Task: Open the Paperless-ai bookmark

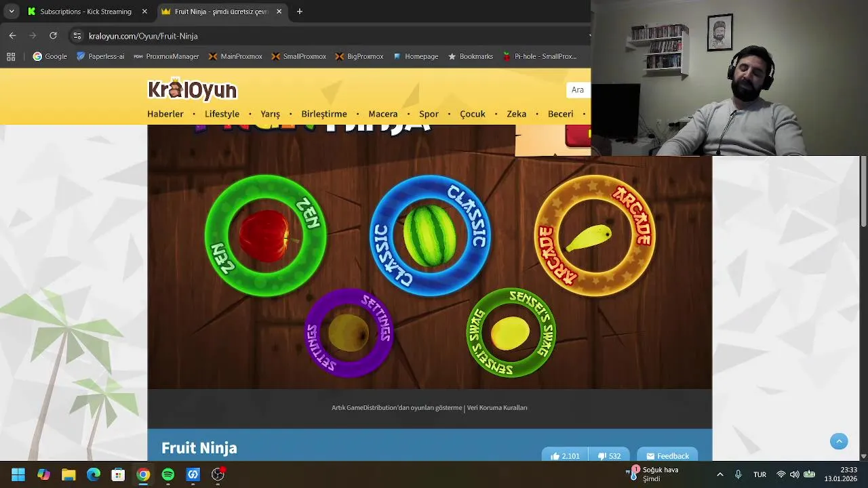Action: pos(100,56)
